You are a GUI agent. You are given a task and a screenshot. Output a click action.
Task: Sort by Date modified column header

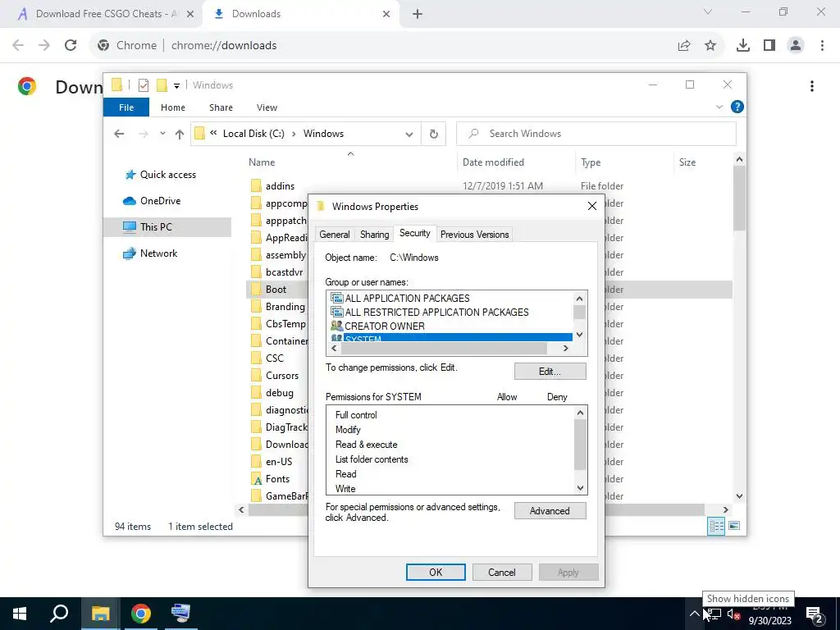point(493,162)
